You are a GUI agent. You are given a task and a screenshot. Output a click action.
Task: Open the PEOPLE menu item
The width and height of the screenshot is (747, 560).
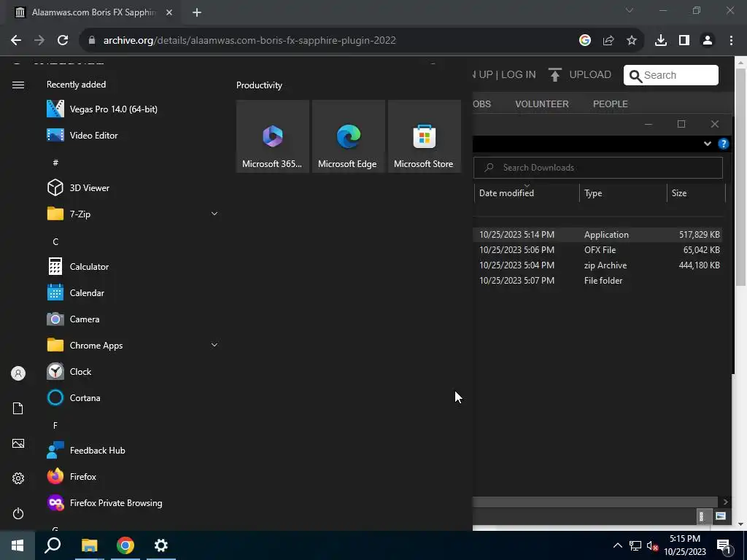(x=611, y=104)
